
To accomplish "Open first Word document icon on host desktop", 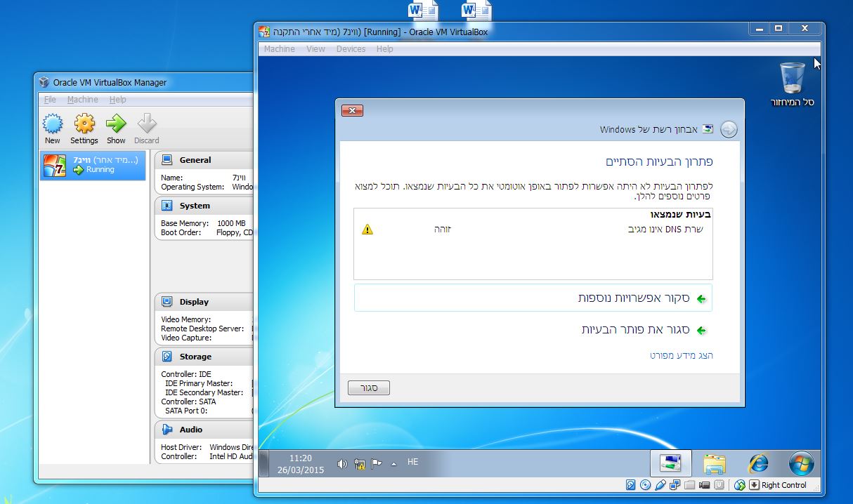I will coord(422,10).
